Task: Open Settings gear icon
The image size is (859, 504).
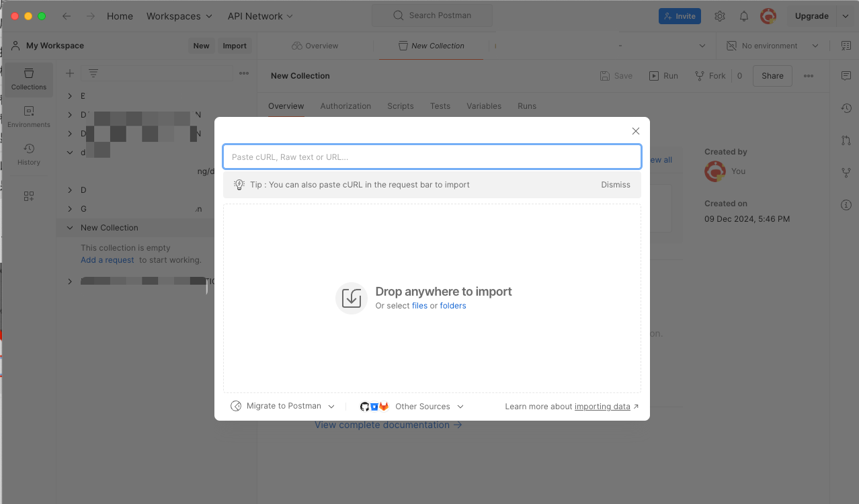Action: pos(720,16)
